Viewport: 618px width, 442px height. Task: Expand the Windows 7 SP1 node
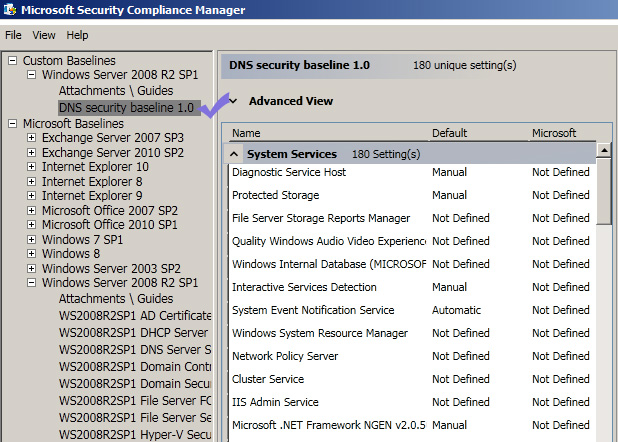coord(32,240)
